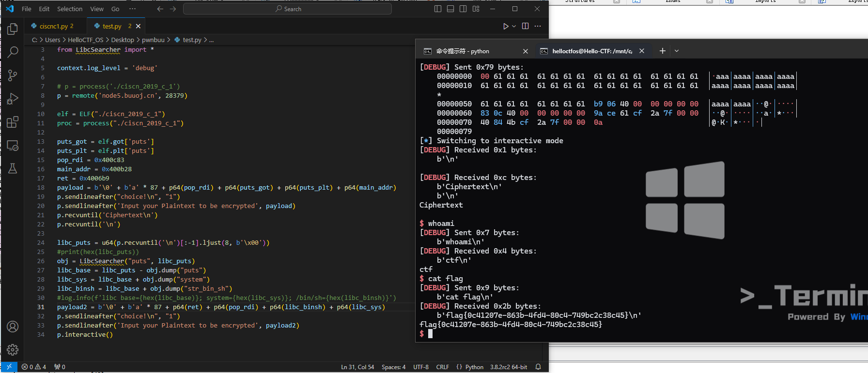Open Source Control view

pyautogui.click(x=13, y=75)
